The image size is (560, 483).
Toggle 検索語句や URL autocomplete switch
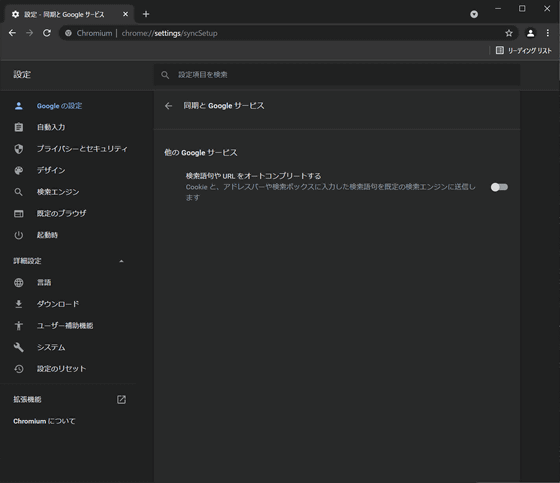pyautogui.click(x=499, y=187)
